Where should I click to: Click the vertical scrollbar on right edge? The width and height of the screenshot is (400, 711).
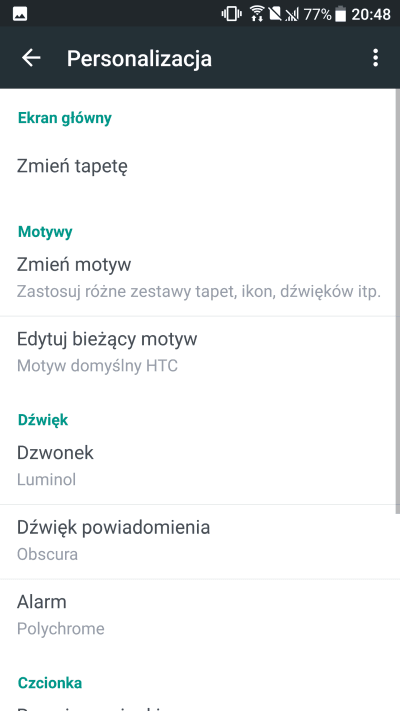click(398, 302)
